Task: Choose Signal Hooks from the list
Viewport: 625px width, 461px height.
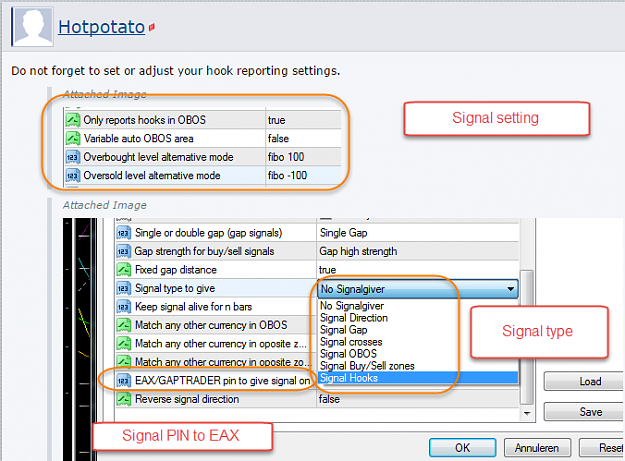Action: (x=419, y=378)
